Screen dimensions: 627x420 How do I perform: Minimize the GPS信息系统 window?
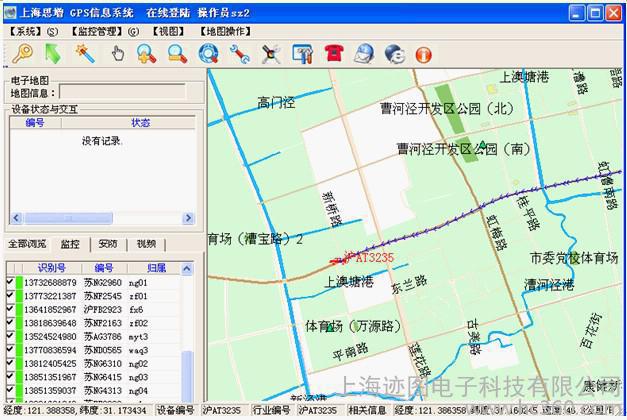coord(576,13)
